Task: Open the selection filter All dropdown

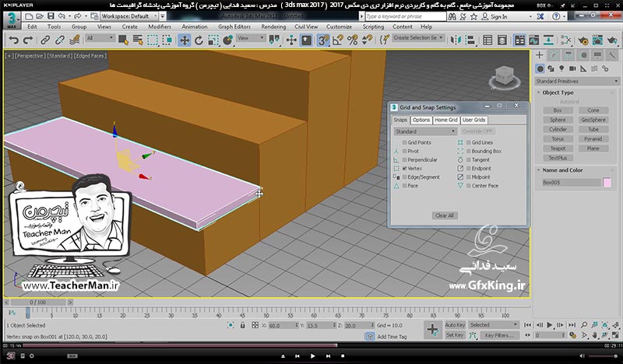Action: click(100, 38)
